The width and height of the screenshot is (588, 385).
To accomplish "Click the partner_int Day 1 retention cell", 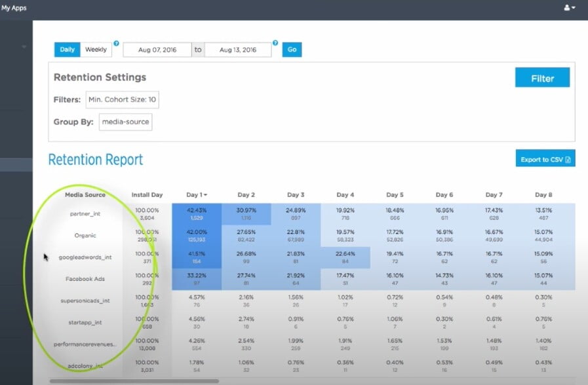I will point(197,214).
